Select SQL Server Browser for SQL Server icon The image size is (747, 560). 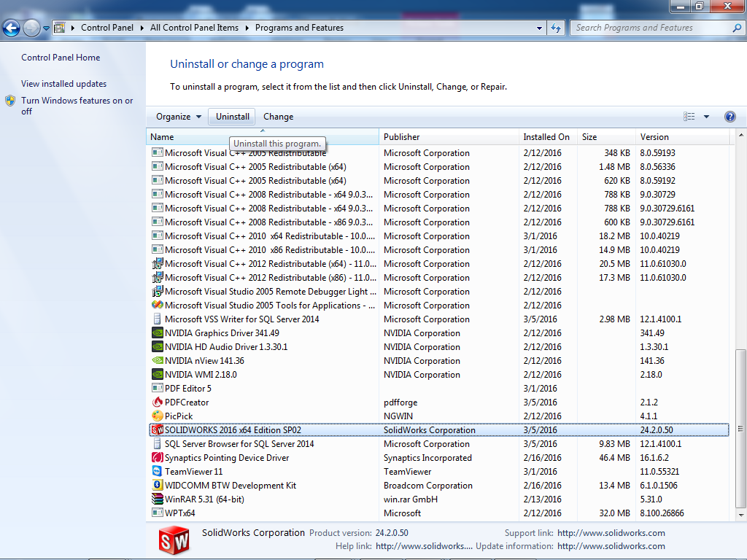158,444
